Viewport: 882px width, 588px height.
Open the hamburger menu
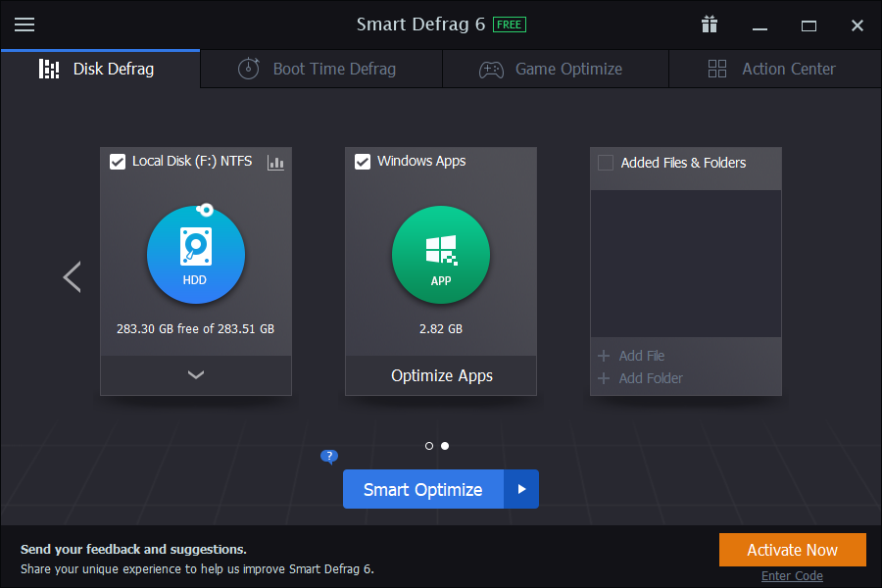coord(24,24)
